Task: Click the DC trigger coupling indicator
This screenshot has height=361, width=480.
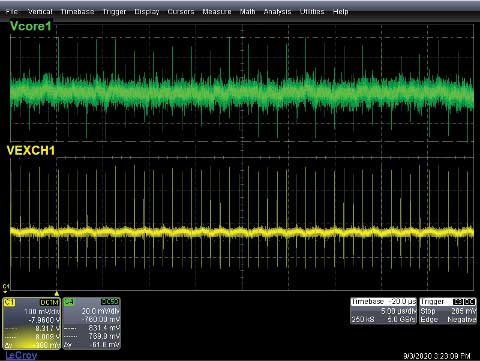Action: 470,302
